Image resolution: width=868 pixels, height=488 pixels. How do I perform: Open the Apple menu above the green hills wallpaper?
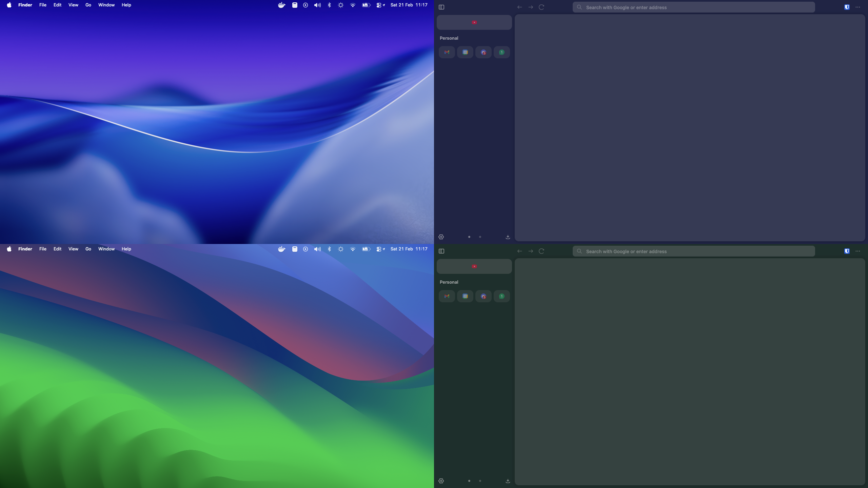[x=9, y=249]
